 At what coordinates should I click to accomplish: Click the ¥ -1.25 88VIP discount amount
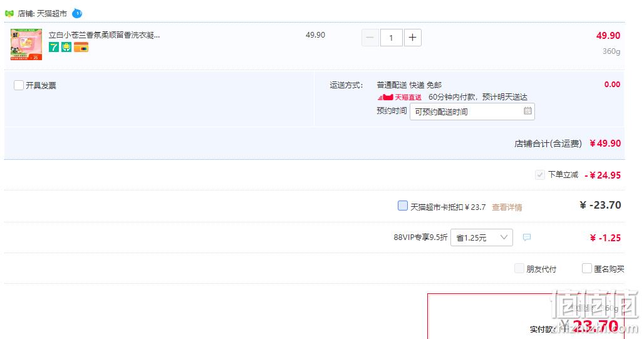(605, 238)
